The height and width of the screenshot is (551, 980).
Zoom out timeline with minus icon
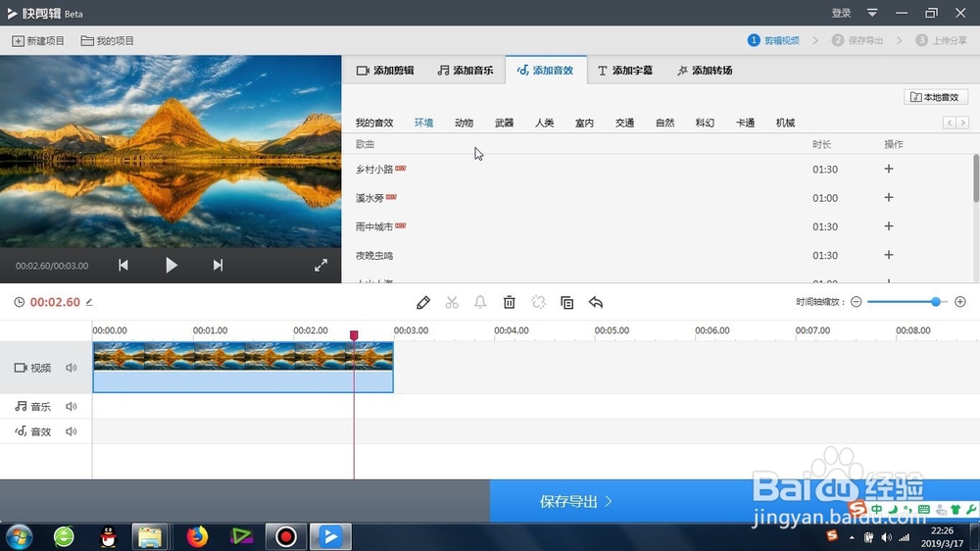point(857,302)
